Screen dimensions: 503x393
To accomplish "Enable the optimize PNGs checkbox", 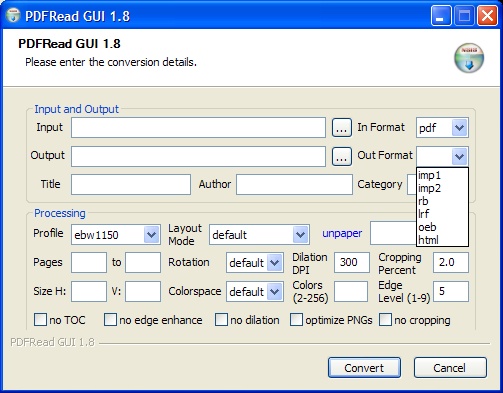I will [296, 320].
